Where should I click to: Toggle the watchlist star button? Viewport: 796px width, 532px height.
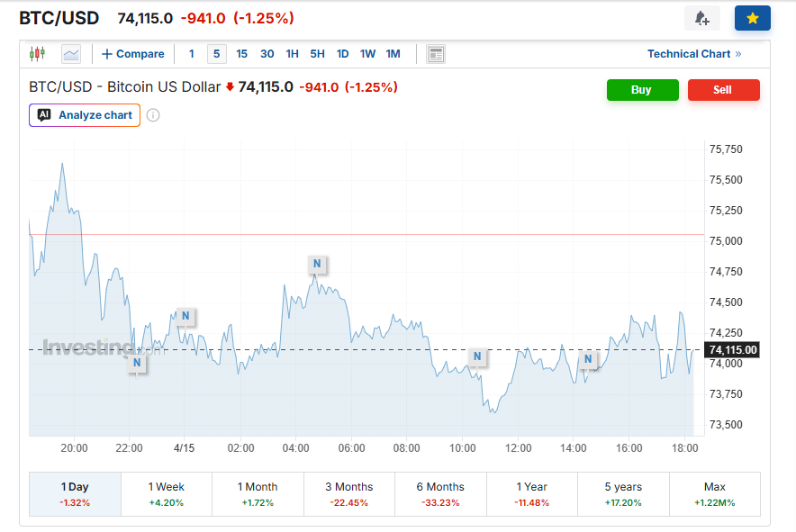[752, 19]
